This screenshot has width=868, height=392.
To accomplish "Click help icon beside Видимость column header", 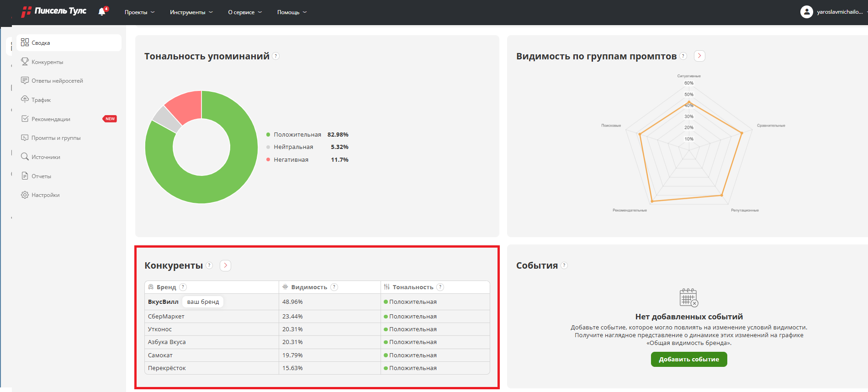I will tap(334, 287).
